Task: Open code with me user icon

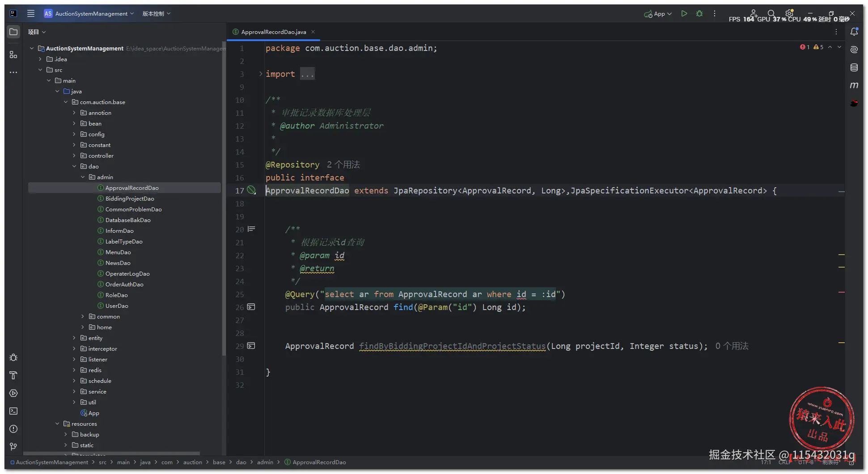Action: (754, 13)
